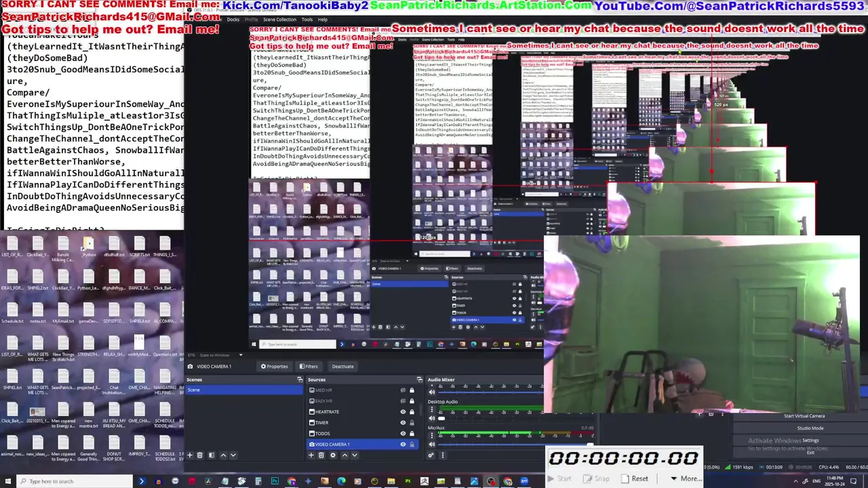Open Zoom from the taskbar
Screen dimensions: 868x488
(x=524, y=481)
